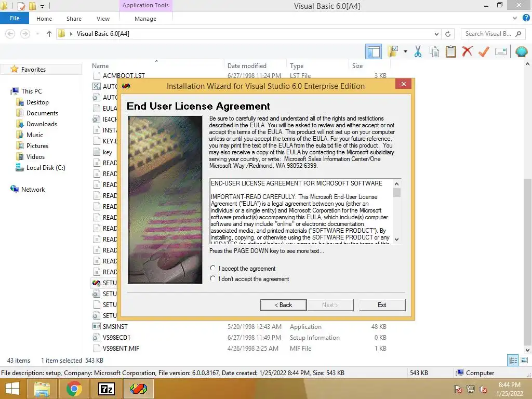Switch to details view icon in the status bar
This screenshot has width=532, height=399.
click(513, 360)
